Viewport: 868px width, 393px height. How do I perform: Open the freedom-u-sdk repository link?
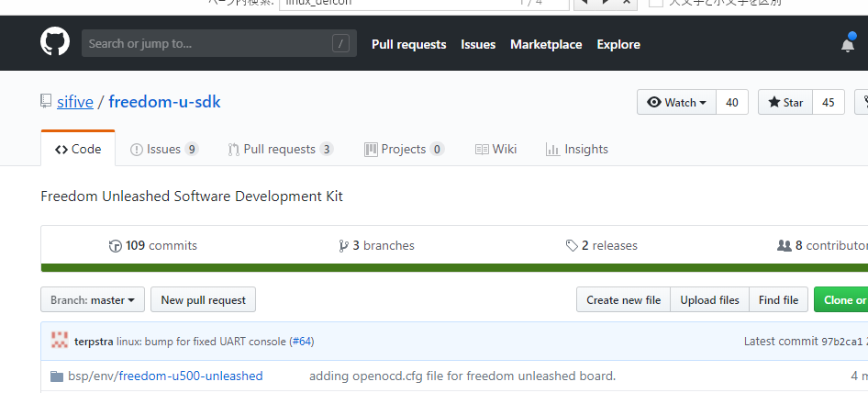pos(164,102)
